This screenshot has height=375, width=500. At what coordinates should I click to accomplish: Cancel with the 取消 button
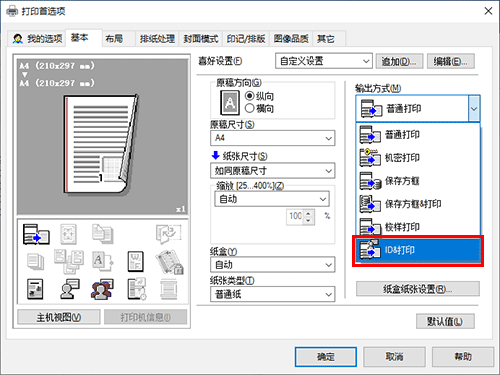[394, 357]
